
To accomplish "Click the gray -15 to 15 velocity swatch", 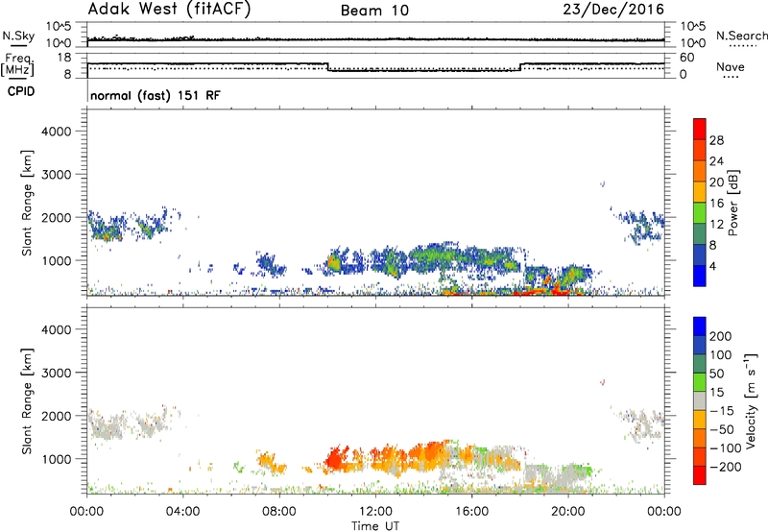I will coord(700,400).
